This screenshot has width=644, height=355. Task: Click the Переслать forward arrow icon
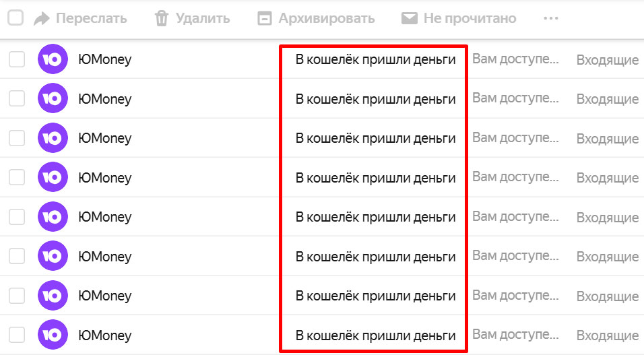tap(42, 18)
